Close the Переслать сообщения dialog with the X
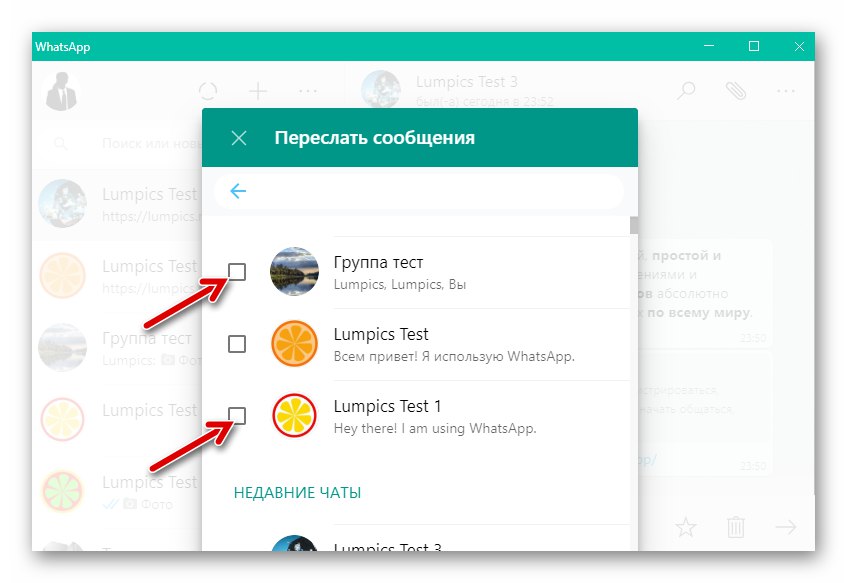Screen dimensions: 847x583 (239, 138)
